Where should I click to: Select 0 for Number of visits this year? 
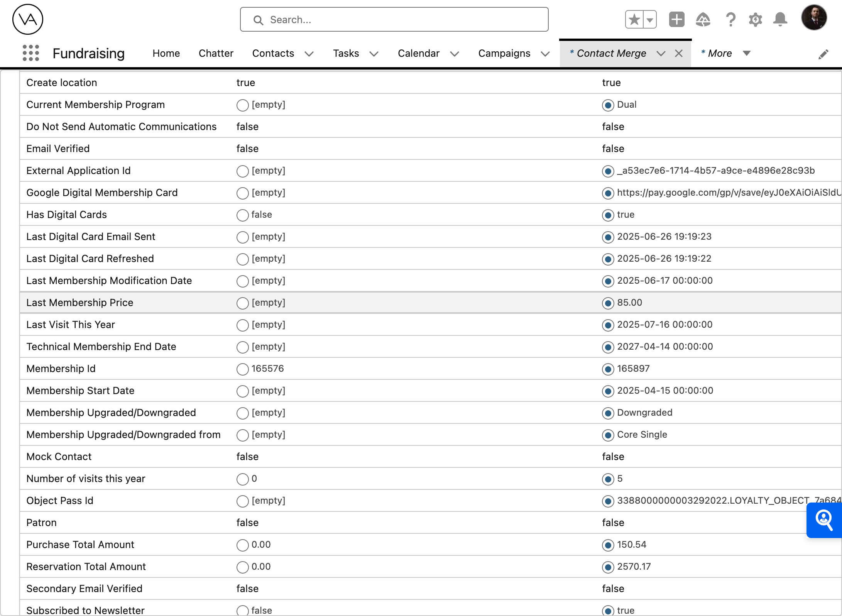[x=242, y=479]
